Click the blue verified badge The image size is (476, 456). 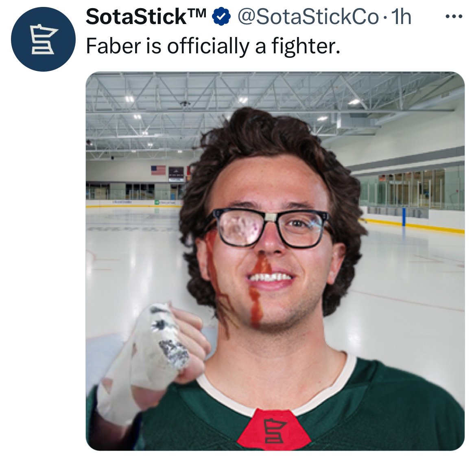tap(221, 17)
